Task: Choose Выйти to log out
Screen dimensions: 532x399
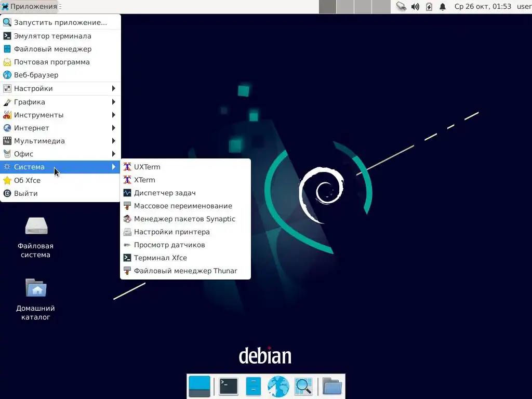Action: [60, 193]
